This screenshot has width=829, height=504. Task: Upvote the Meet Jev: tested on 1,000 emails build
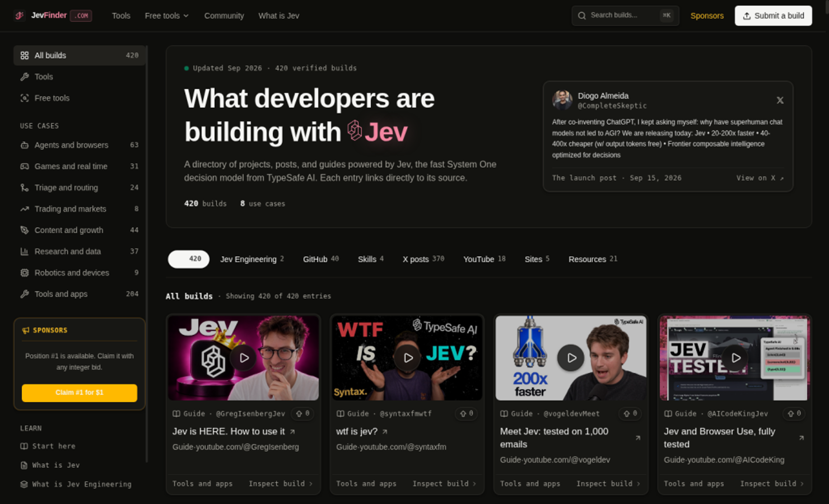[631, 414]
